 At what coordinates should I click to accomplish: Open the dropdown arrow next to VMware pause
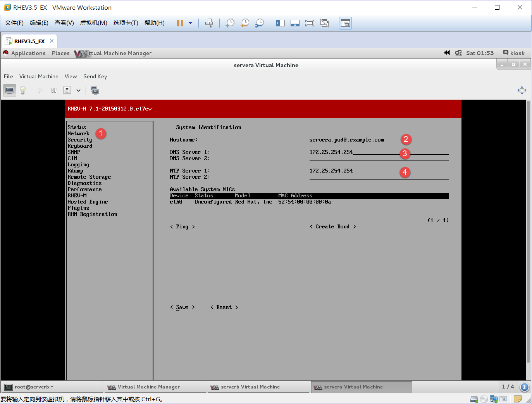[x=190, y=23]
